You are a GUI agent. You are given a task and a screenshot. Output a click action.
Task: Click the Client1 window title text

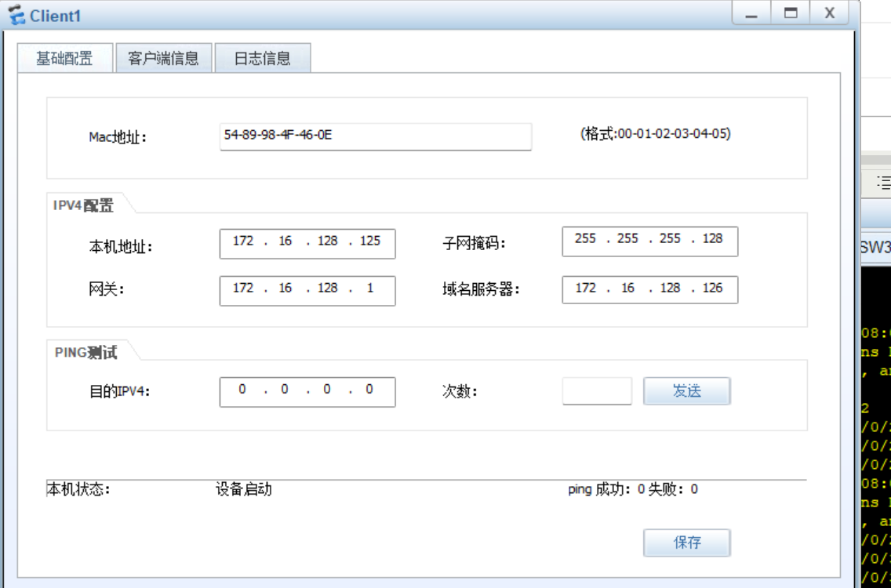point(55,16)
